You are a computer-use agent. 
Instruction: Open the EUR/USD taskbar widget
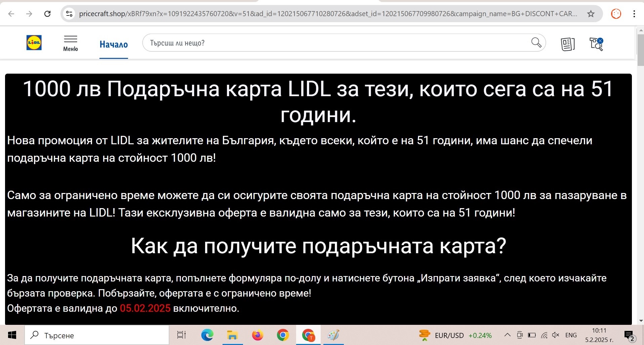(455, 335)
